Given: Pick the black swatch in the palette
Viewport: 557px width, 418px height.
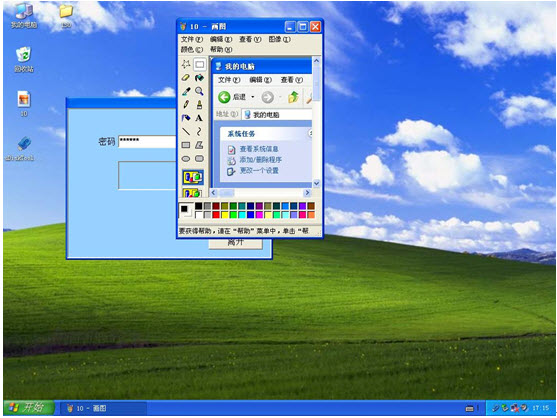Looking at the screenshot, I should 199,206.
